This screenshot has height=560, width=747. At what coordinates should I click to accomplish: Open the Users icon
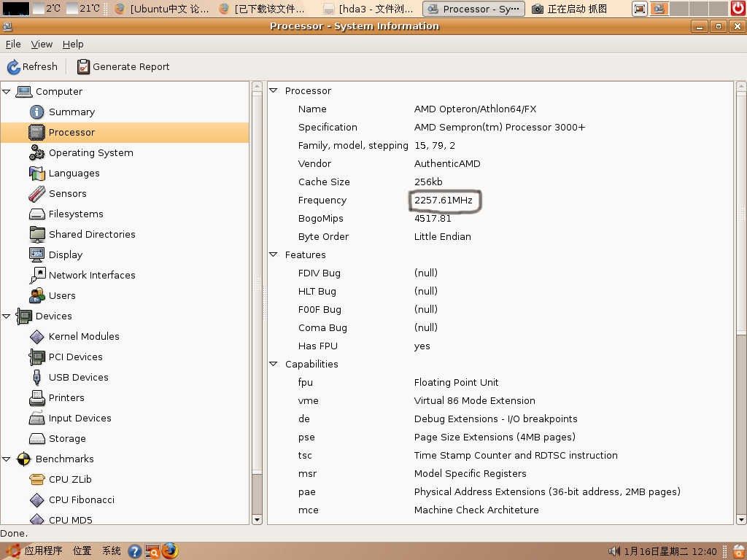coord(36,296)
